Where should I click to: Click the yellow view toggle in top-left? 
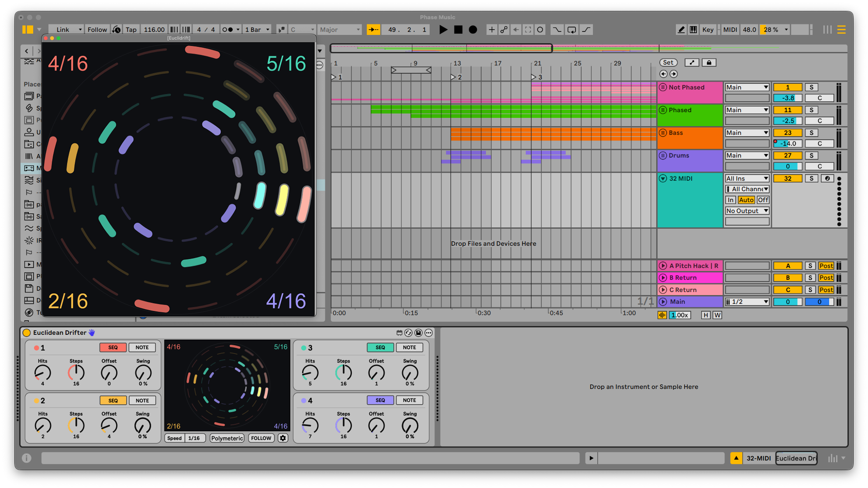coord(28,30)
